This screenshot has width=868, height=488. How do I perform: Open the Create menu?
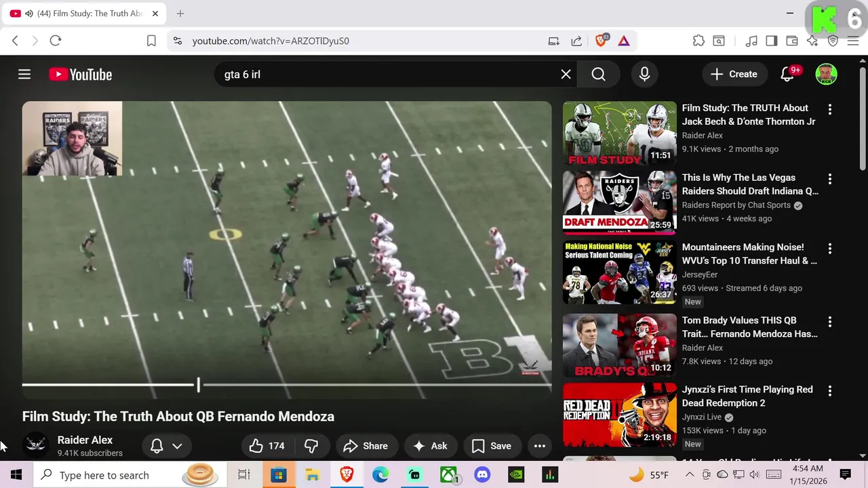point(734,75)
